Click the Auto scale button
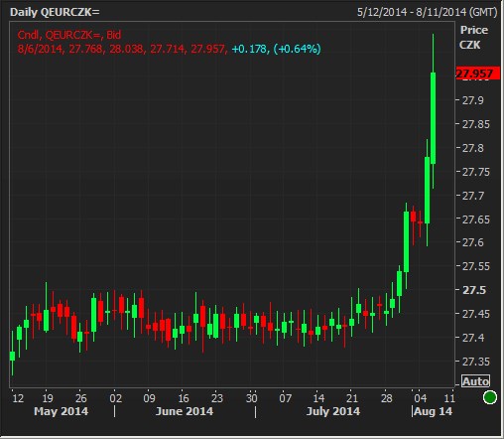Viewport: 504px width, 439px height. click(476, 381)
